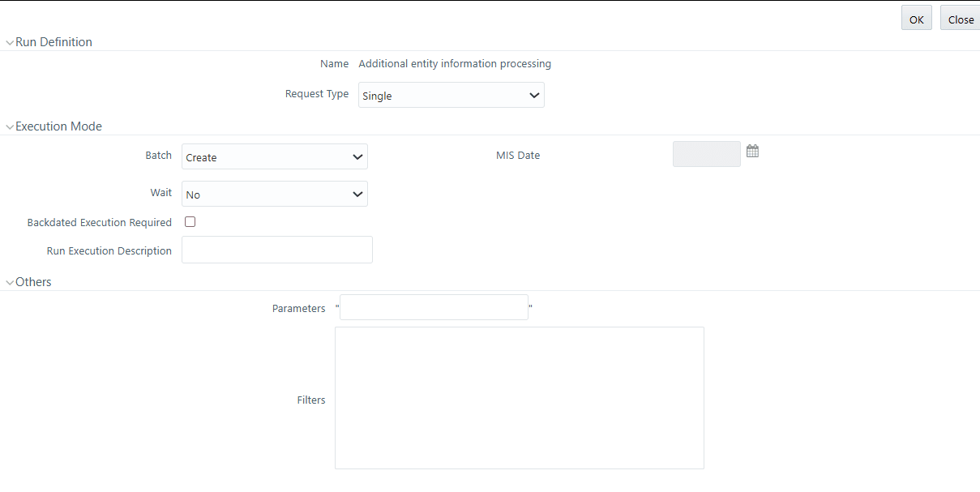Collapse the Run Definition section
Image resolution: width=980 pixels, height=492 pixels.
(10, 42)
